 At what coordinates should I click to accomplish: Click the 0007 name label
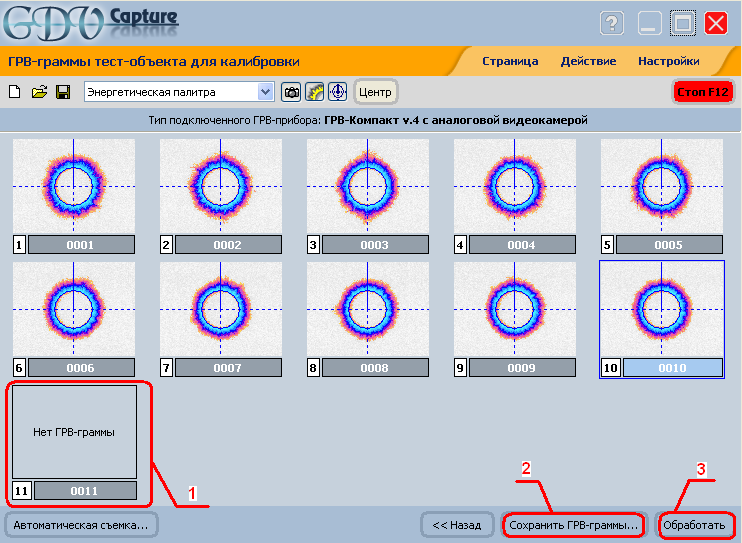(229, 368)
